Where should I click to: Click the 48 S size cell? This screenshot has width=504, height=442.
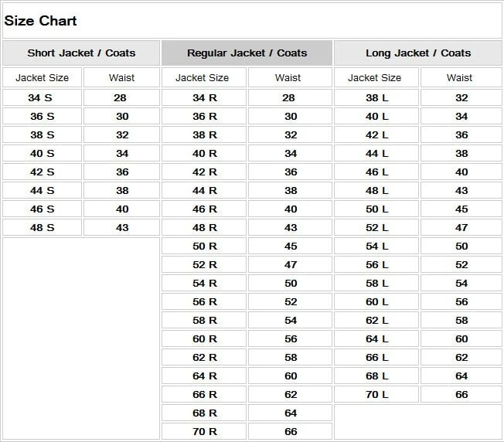pos(42,228)
